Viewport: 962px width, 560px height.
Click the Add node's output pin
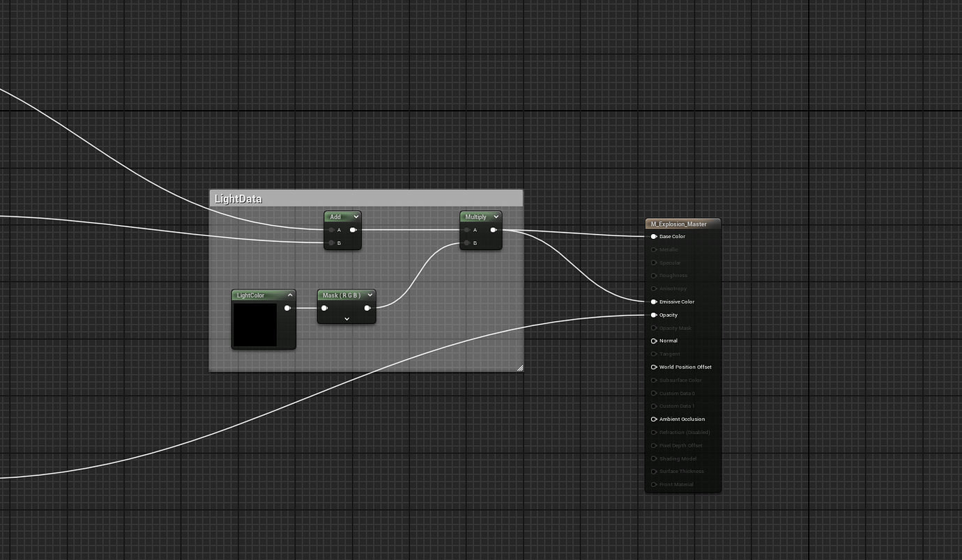pyautogui.click(x=353, y=229)
